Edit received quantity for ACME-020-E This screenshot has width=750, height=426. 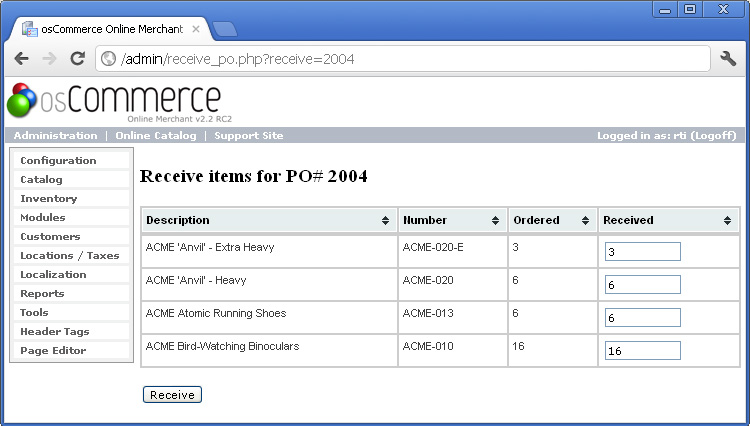tap(642, 251)
